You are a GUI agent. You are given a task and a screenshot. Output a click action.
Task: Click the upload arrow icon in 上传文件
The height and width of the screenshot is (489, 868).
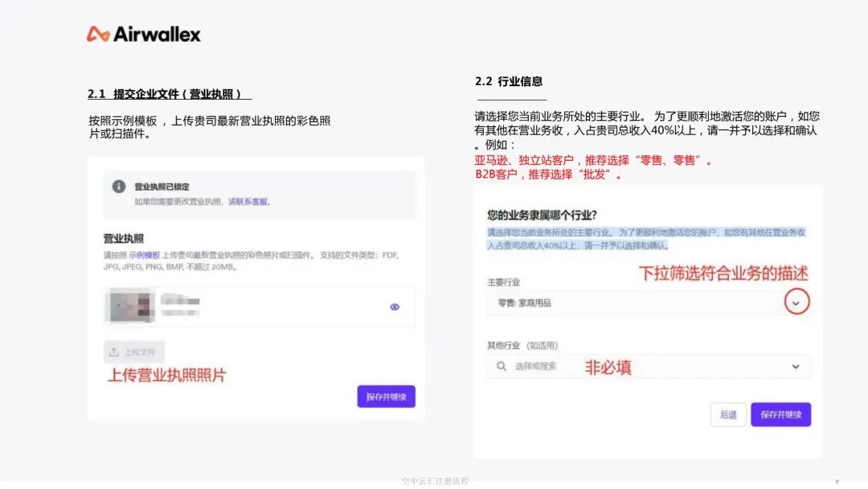[114, 352]
